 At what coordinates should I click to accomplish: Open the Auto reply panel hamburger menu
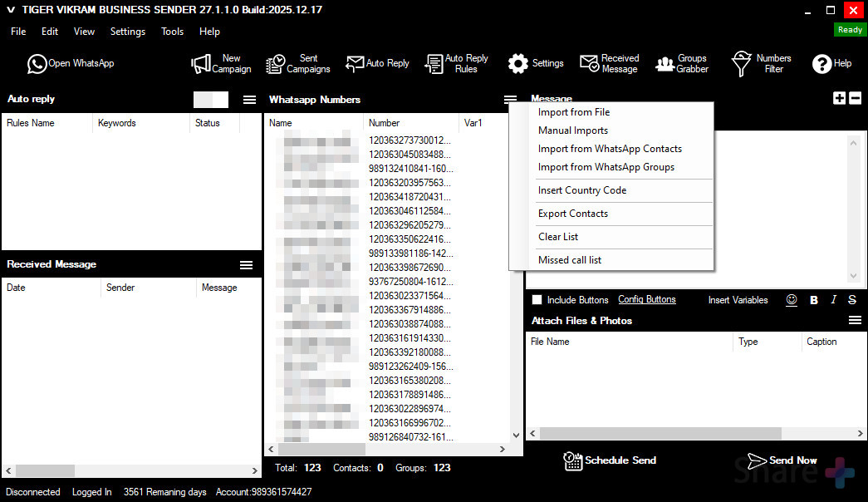point(250,100)
